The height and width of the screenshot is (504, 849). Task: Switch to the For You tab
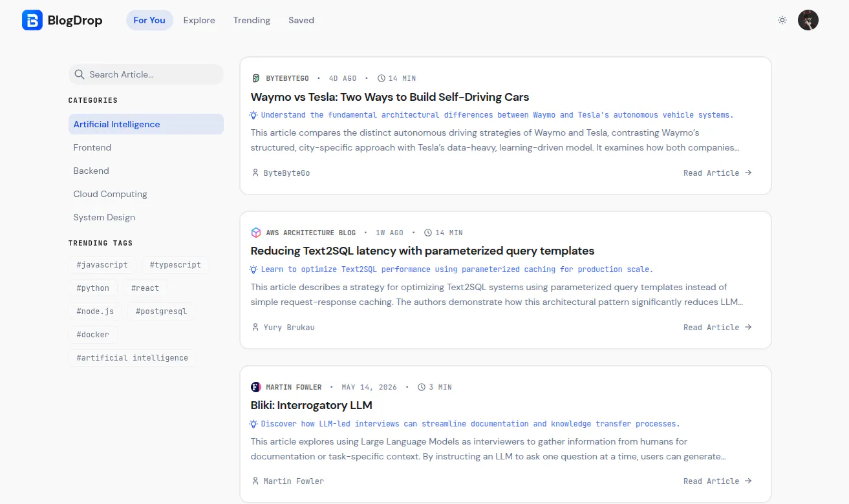click(x=149, y=20)
